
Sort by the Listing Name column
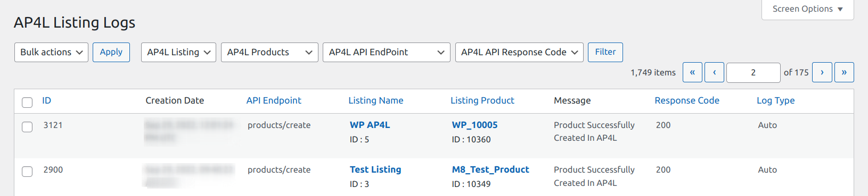click(376, 100)
